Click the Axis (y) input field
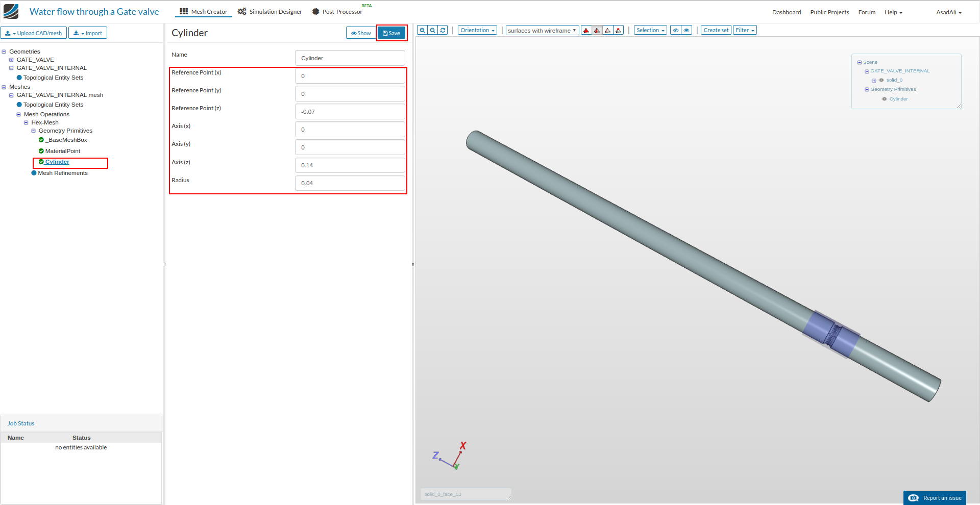 pos(350,147)
